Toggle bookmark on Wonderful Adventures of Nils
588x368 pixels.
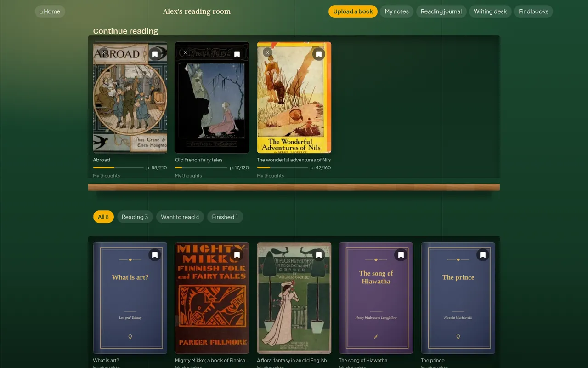tap(319, 54)
